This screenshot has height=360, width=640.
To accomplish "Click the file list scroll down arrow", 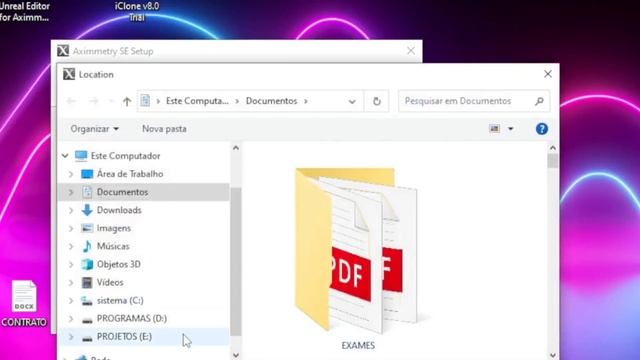I will point(553,355).
